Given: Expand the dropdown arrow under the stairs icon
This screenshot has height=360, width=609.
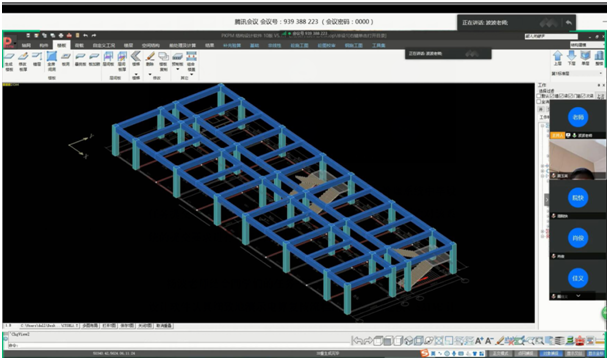Looking at the screenshot, I should tap(136, 74).
